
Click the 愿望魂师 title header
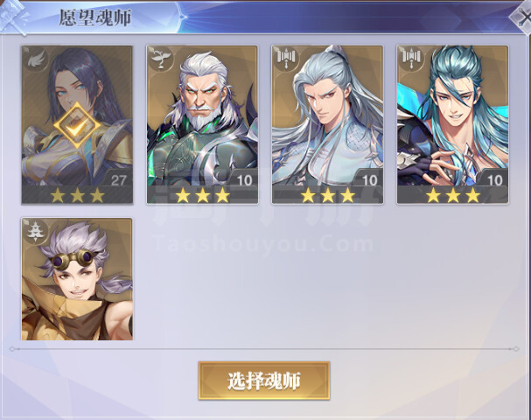95,18
